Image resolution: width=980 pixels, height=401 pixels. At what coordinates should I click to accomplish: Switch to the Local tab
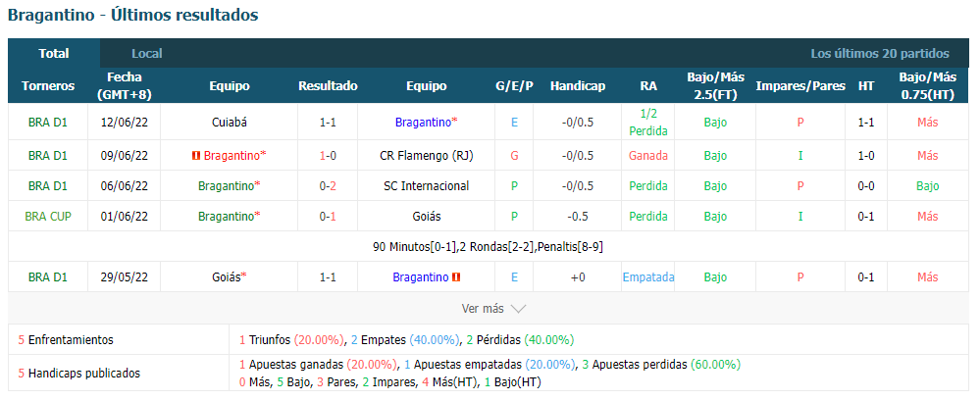[147, 54]
